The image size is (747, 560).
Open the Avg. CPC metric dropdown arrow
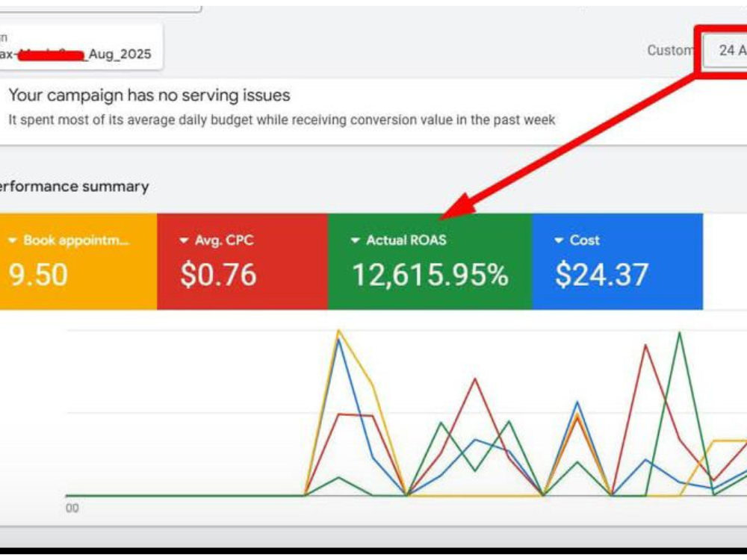point(184,240)
